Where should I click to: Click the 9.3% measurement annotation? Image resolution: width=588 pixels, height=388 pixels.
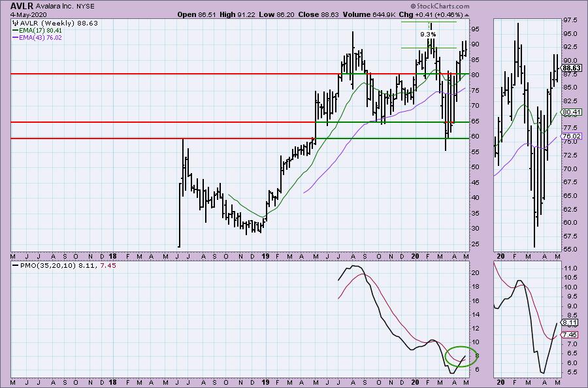pyautogui.click(x=428, y=35)
